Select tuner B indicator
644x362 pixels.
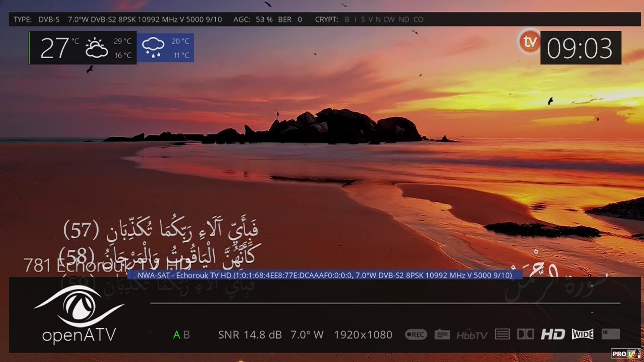pyautogui.click(x=187, y=335)
